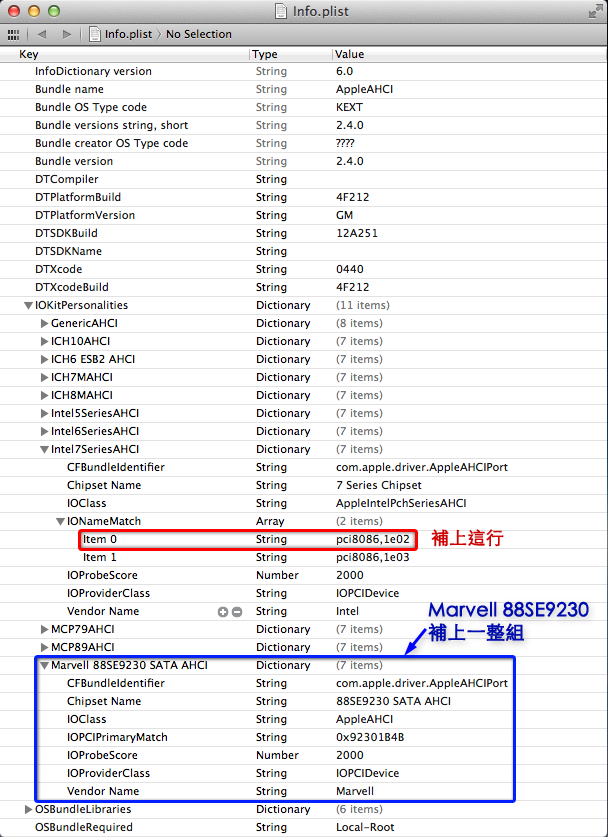Select the CFBundleIdentifier row under Marvell
608x837 pixels.
pyautogui.click(x=304, y=684)
